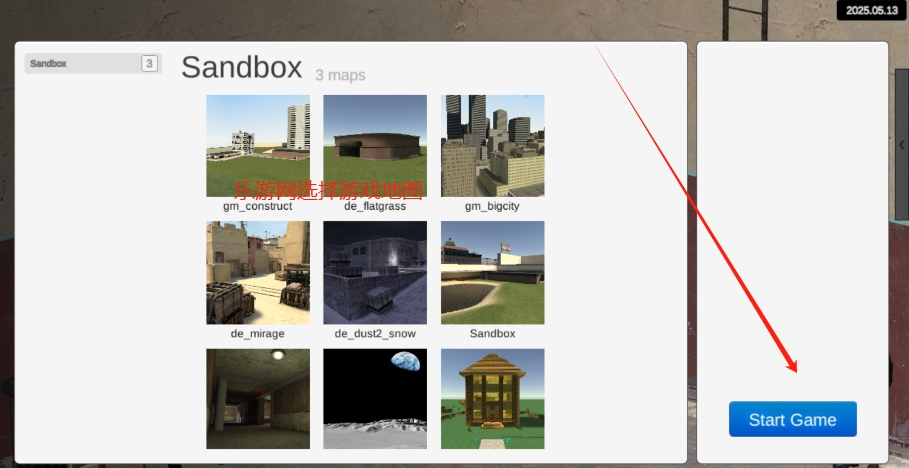Viewport: 909px width, 468px height.
Task: Choose the de_dust2_snow map thumbnail
Action: 375,273
